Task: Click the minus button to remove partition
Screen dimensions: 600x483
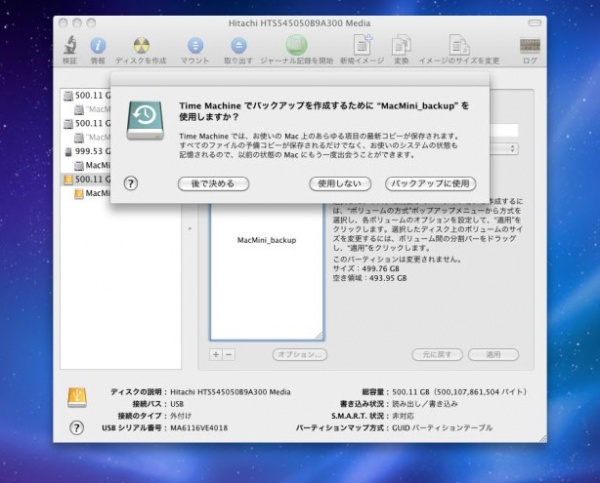Action: click(x=229, y=354)
